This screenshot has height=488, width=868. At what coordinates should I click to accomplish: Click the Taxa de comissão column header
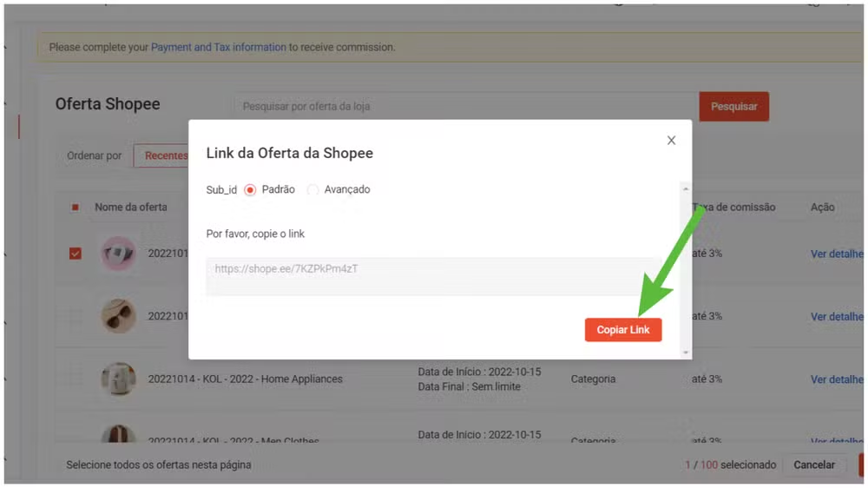[733, 208]
